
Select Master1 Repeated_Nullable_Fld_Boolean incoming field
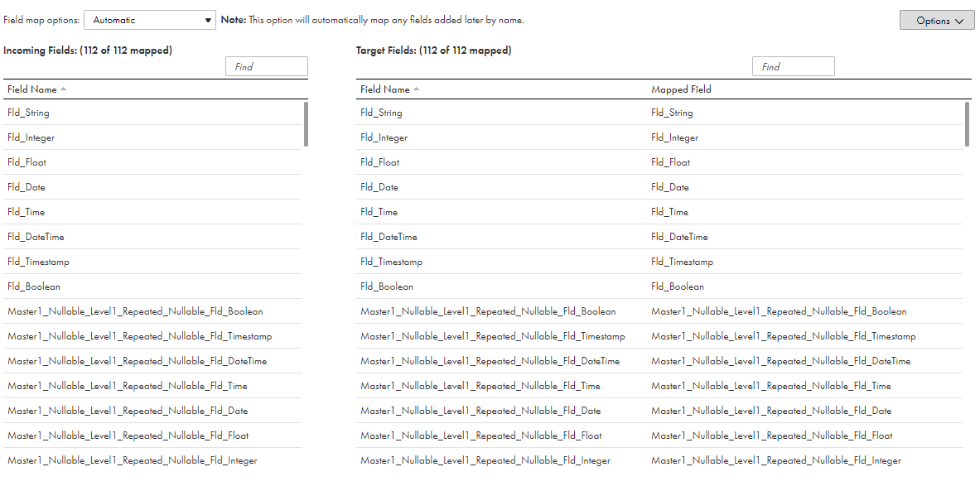[x=135, y=311]
